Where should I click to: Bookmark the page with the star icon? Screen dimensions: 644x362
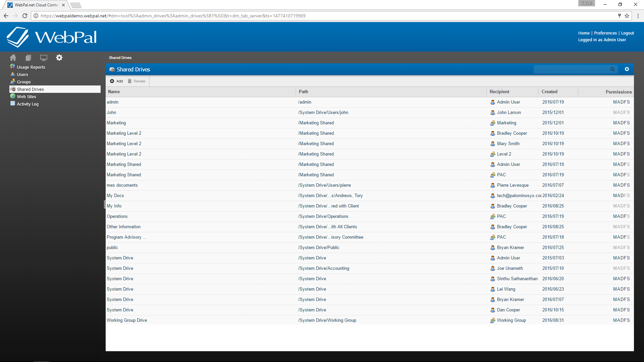[x=627, y=16]
